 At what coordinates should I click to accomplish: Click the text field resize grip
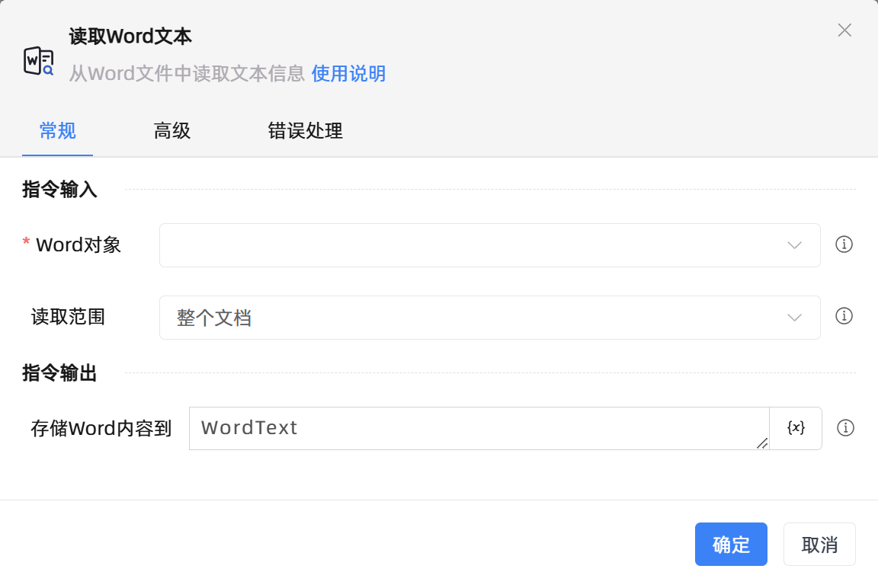[x=762, y=443]
